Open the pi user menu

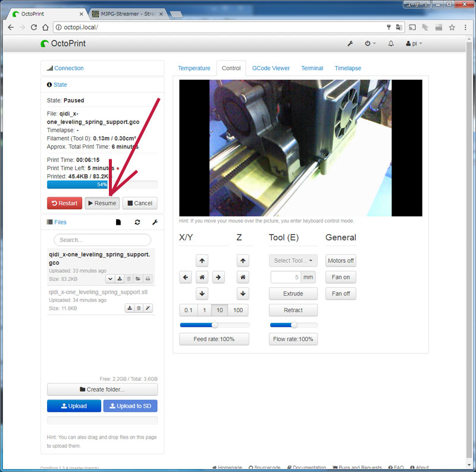pos(414,43)
